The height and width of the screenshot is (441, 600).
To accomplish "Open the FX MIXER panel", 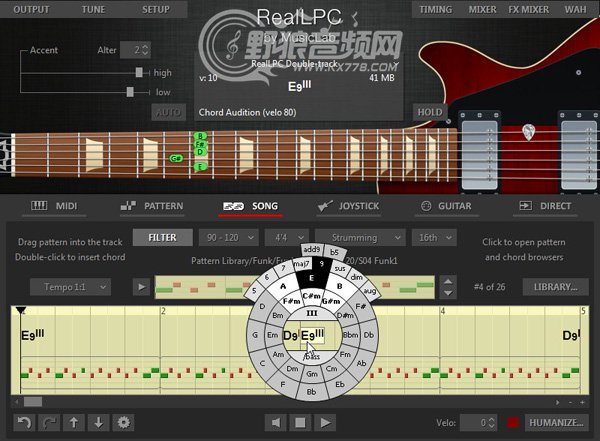I will (x=528, y=10).
